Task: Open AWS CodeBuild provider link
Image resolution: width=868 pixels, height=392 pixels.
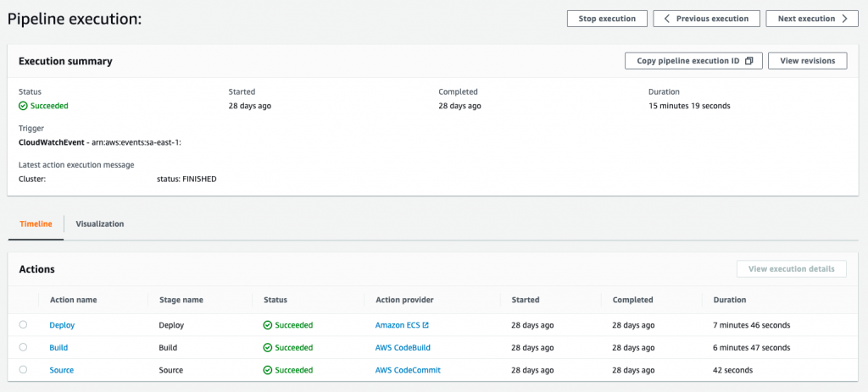Action: [403, 348]
